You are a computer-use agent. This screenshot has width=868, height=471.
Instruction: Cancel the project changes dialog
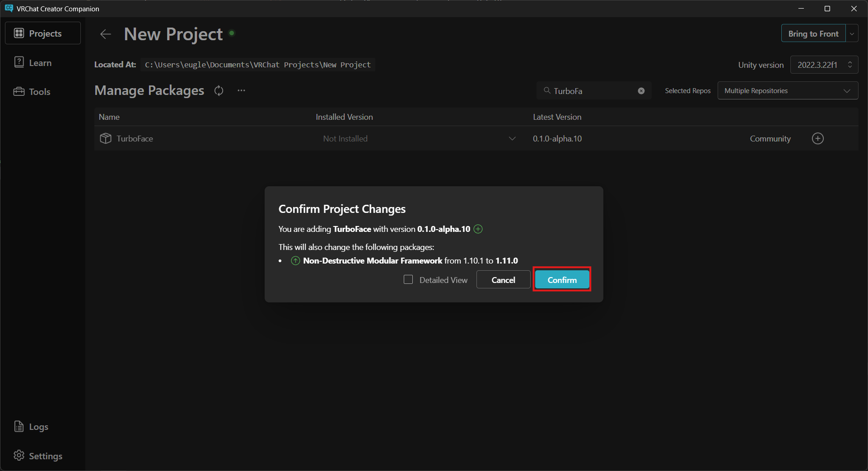click(503, 280)
